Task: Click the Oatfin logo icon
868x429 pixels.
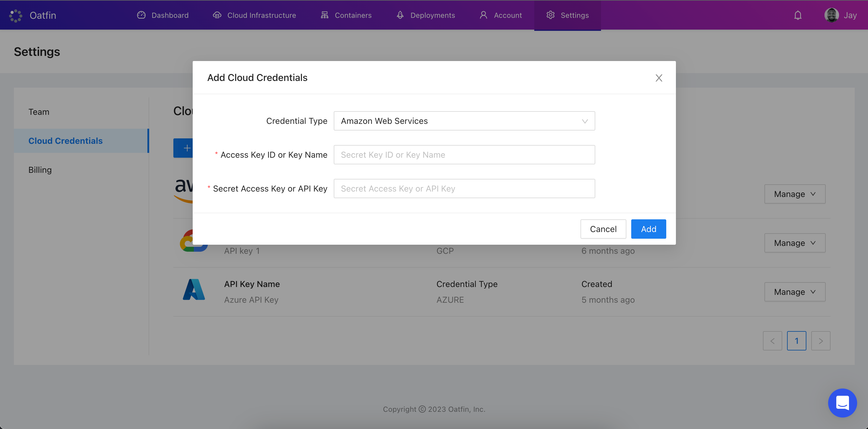Action: (x=15, y=15)
